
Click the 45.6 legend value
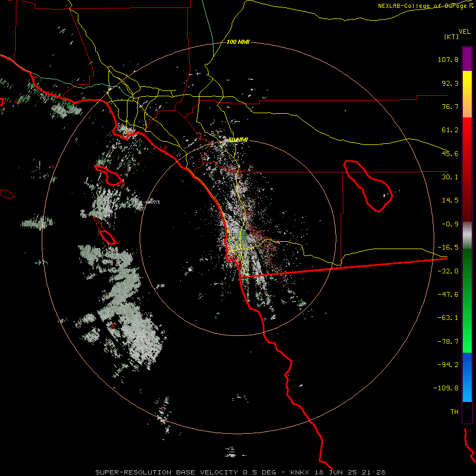450,153
